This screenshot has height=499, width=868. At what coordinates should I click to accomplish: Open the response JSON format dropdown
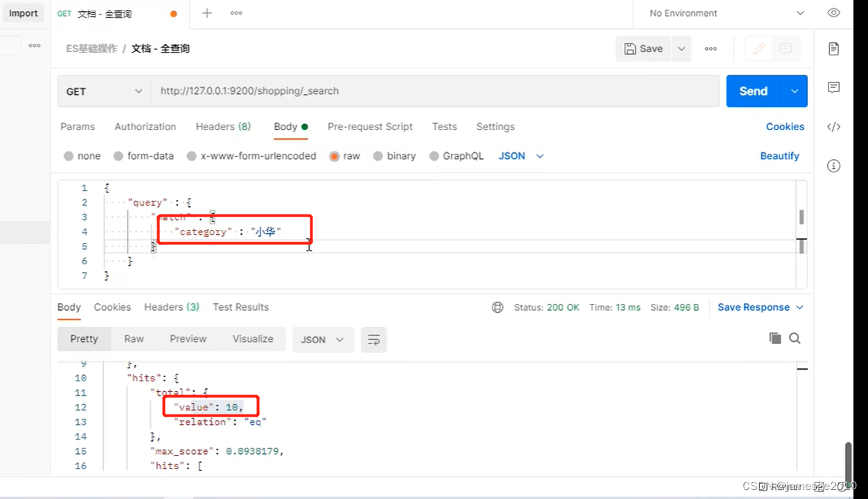pos(323,340)
